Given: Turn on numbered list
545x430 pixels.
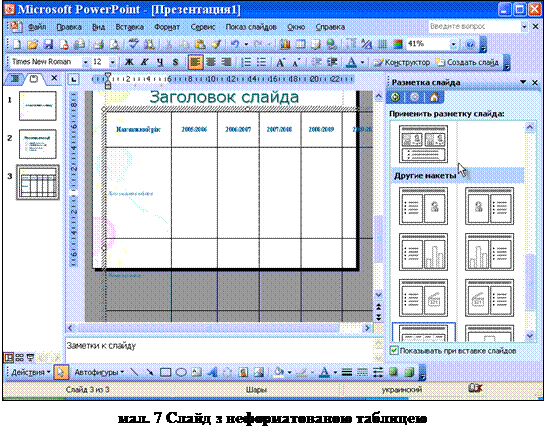Looking at the screenshot, I should (x=246, y=62).
